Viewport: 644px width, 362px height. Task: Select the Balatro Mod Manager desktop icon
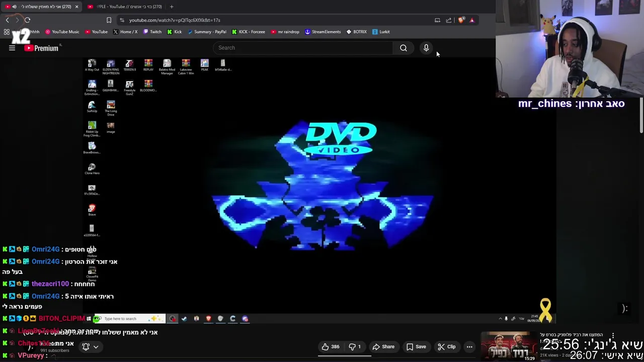[167, 67]
